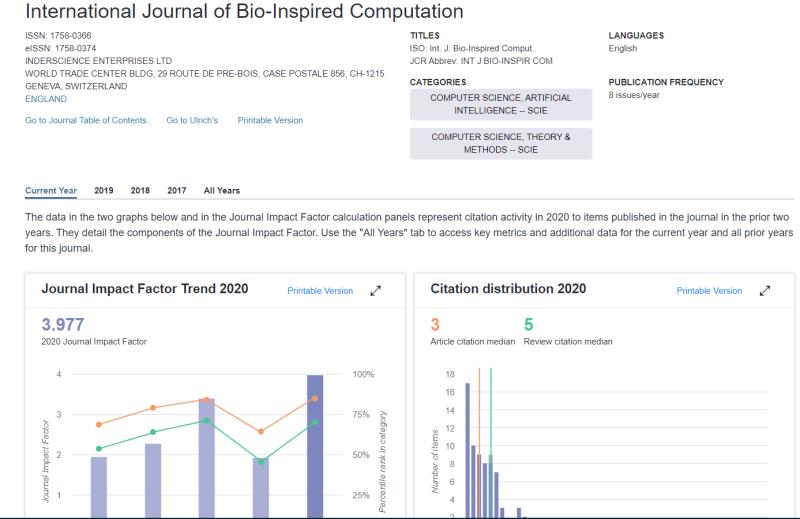Open the Go to Ulrich's link
The height and width of the screenshot is (519, 800).
(x=192, y=120)
